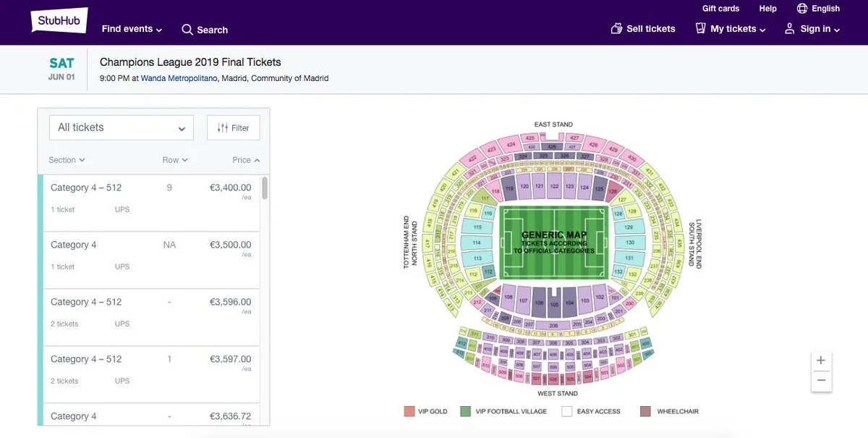Click the ticket list scrollbar

(x=265, y=188)
